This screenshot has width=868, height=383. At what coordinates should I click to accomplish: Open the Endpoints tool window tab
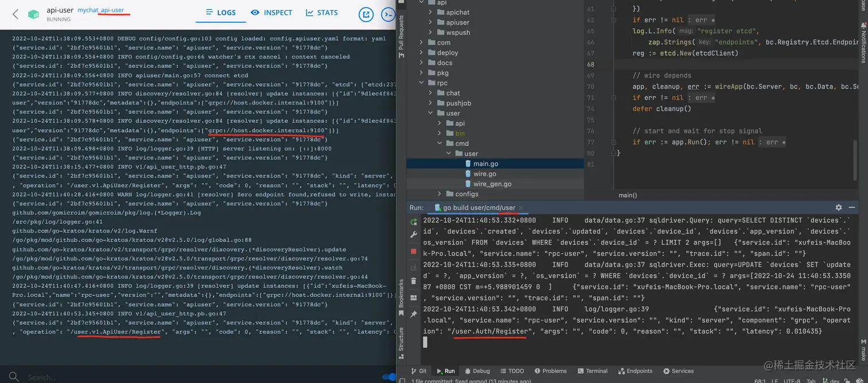[x=634, y=371]
